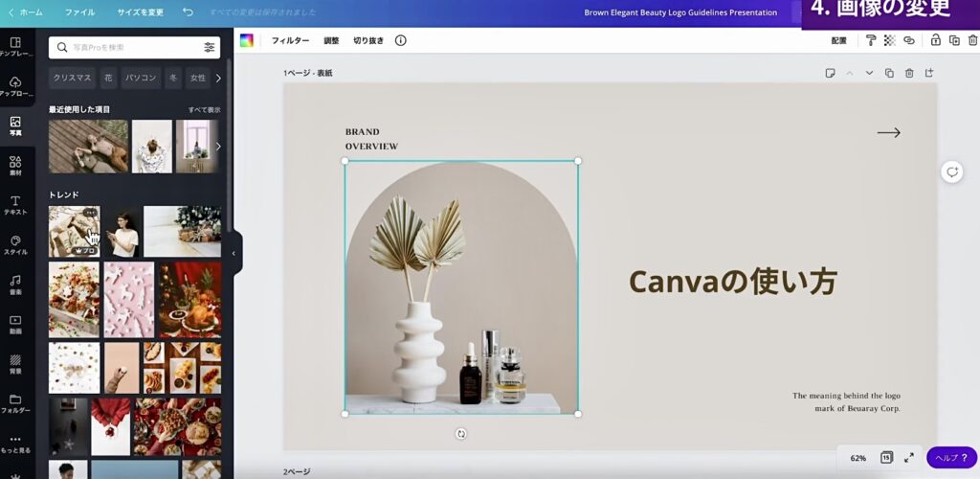
Task: Move page 1 down with chevron
Action: [869, 73]
